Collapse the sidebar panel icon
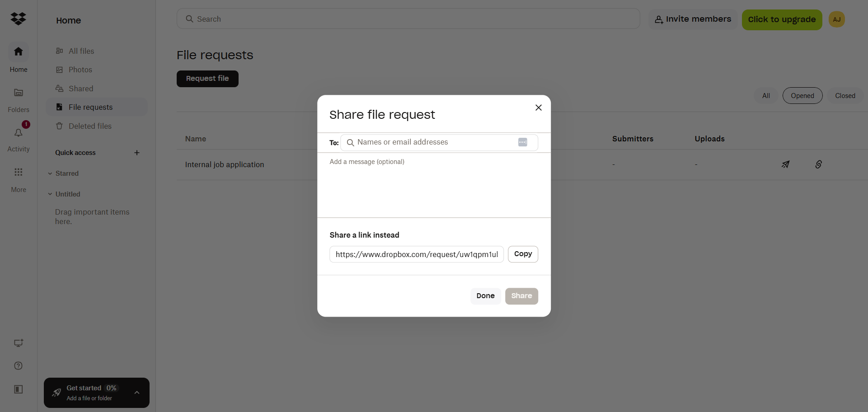Viewport: 868px width, 412px height. click(19, 389)
